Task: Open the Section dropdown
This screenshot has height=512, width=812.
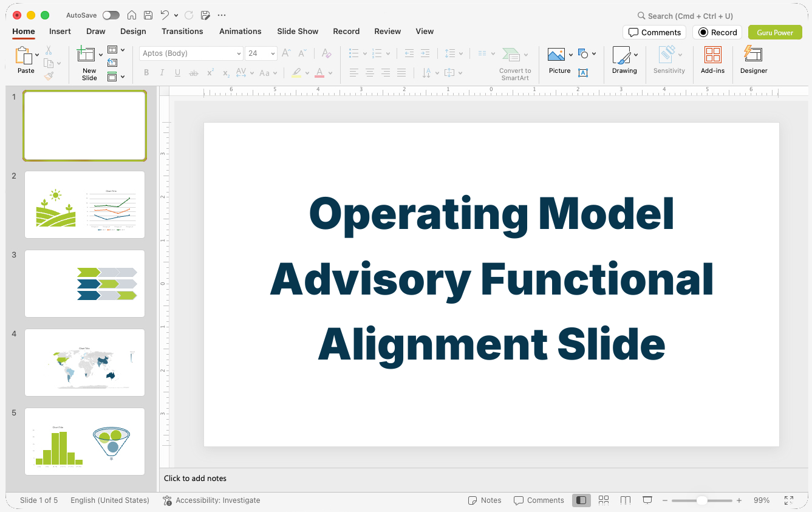Action: pos(116,77)
